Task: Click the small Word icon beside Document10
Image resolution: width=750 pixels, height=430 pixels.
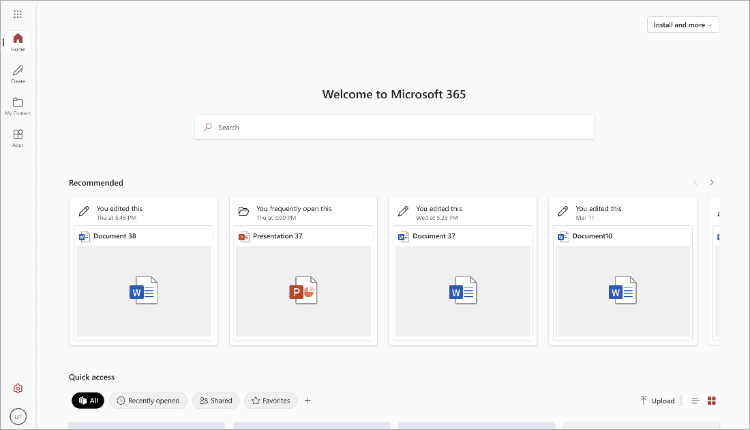Action: (x=563, y=236)
